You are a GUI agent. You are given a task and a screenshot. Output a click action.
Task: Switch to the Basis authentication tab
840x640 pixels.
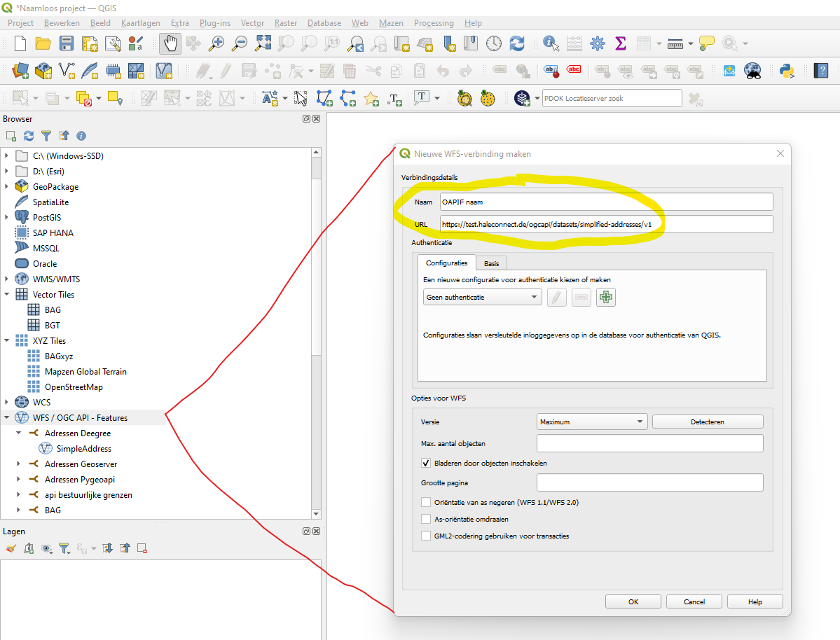tap(491, 263)
